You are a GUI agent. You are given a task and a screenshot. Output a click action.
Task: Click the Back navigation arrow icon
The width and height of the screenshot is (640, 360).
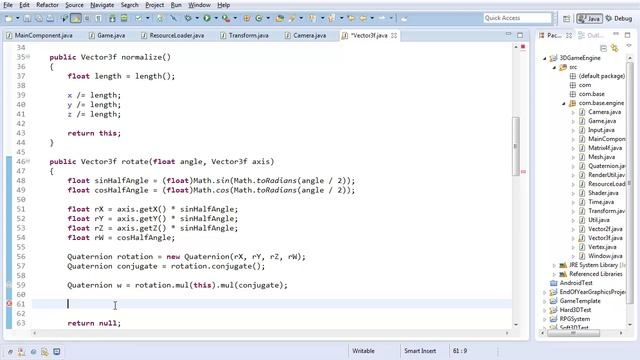point(363,18)
